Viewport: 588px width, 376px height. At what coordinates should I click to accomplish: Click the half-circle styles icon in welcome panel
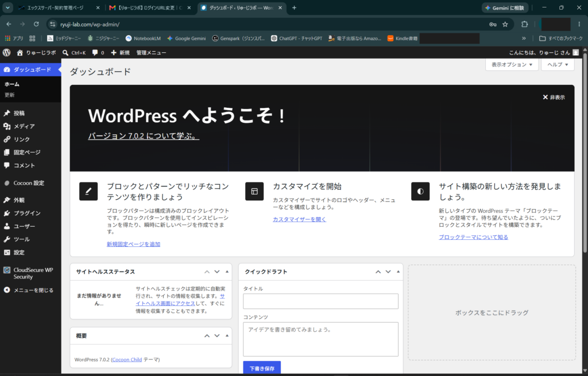420,191
